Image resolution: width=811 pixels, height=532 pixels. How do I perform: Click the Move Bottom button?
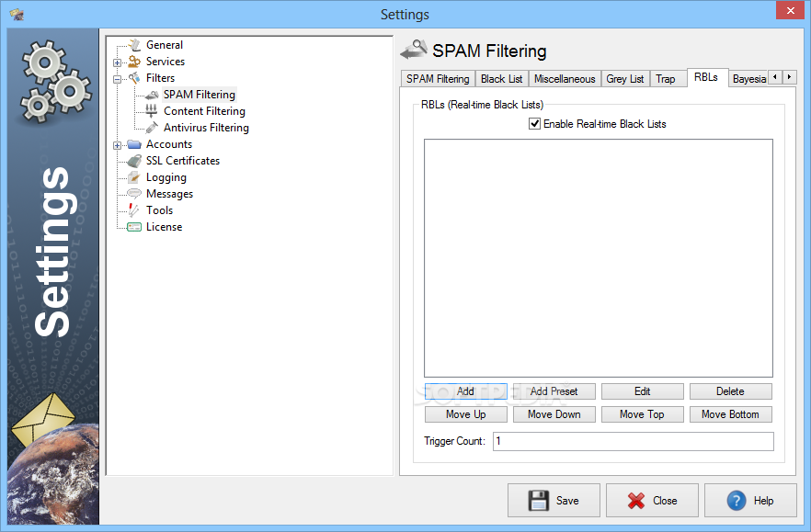click(730, 414)
